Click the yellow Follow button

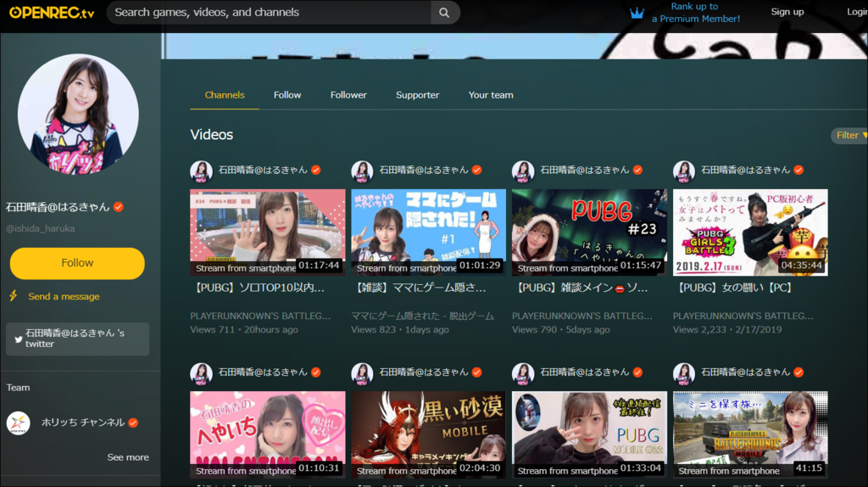(77, 263)
